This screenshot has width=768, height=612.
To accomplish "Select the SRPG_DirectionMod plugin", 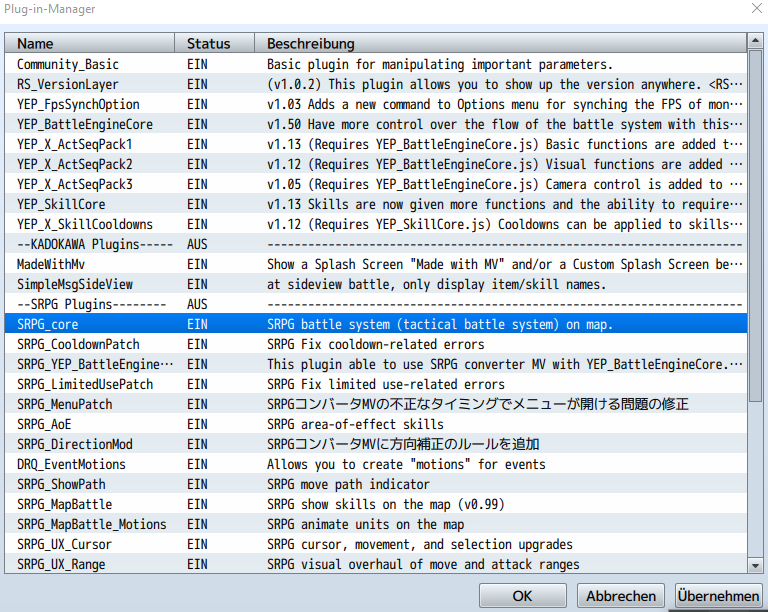I will (x=376, y=445).
